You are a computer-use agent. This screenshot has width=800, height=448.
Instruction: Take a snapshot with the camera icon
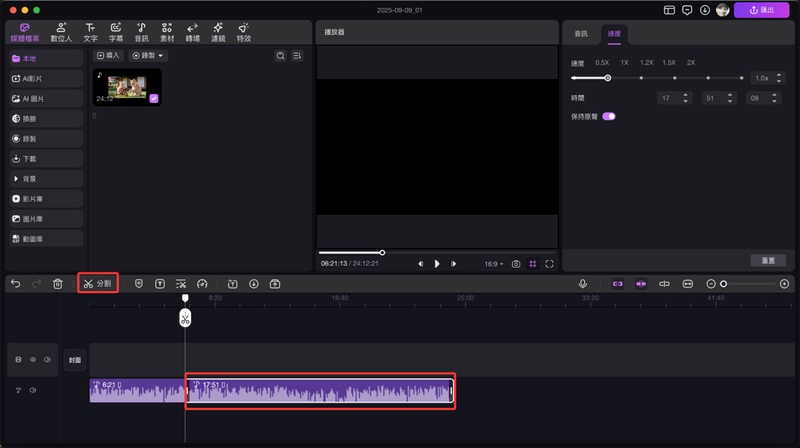pyautogui.click(x=516, y=264)
